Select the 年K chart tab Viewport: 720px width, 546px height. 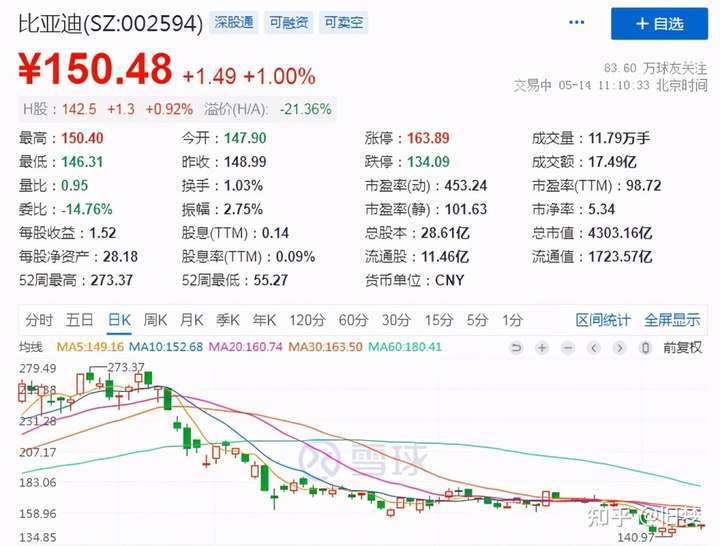tap(264, 320)
